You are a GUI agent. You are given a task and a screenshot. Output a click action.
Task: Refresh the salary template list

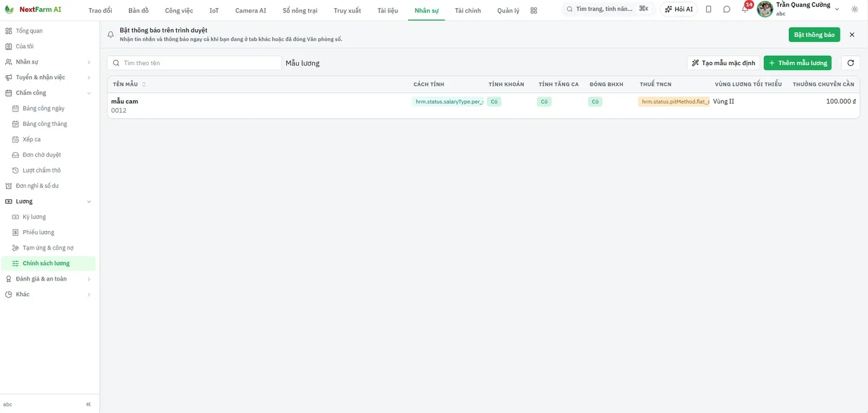click(851, 63)
